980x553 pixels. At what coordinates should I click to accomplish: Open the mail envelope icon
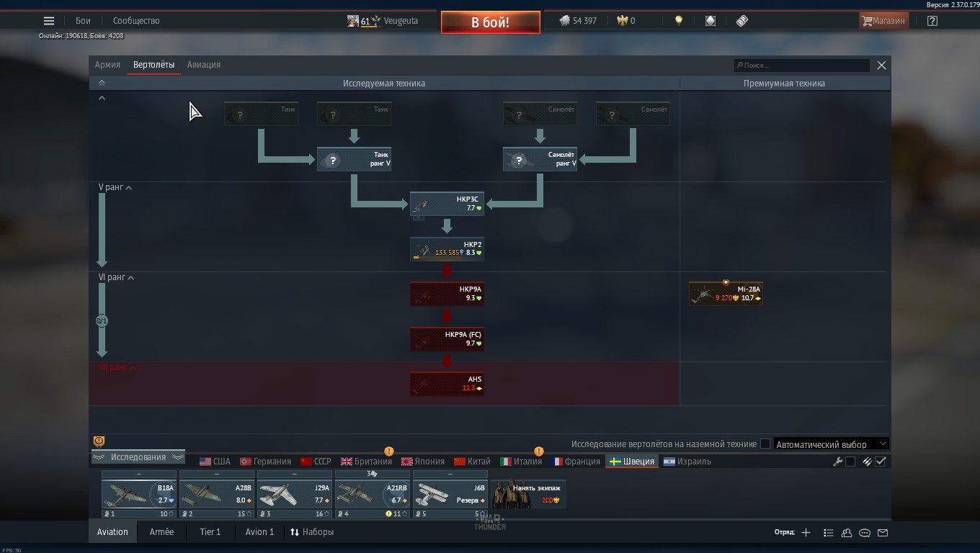pos(883,533)
